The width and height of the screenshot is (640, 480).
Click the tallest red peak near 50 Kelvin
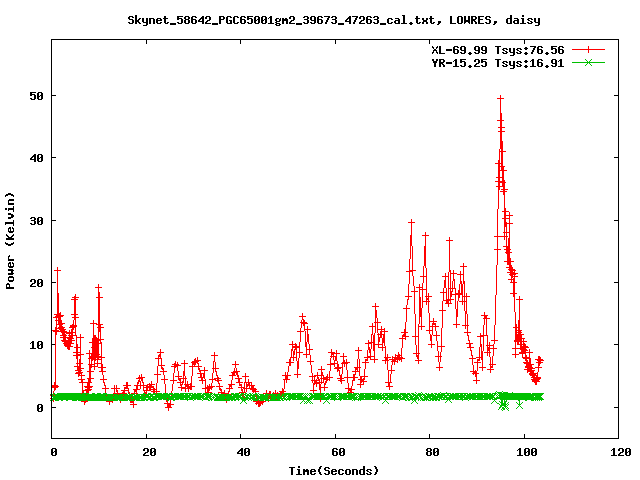(500, 98)
